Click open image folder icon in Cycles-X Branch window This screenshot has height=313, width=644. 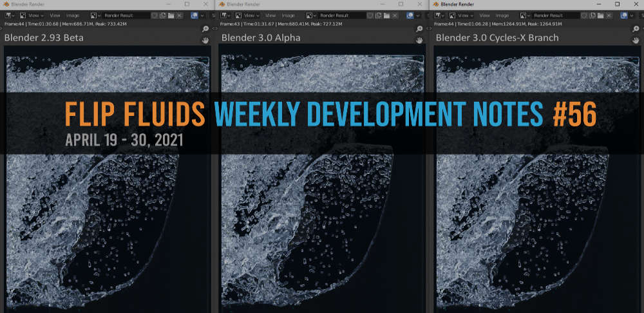[x=600, y=15]
